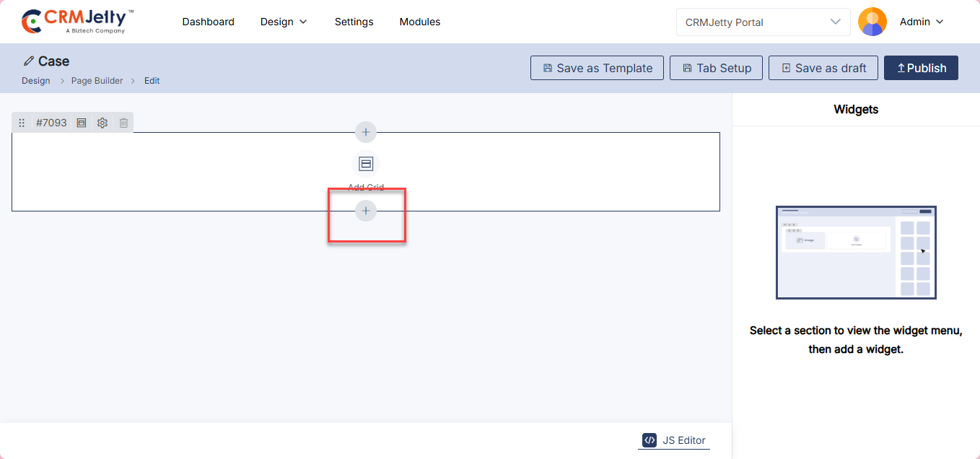Open the JS Editor link
This screenshot has height=459, width=980.
[x=674, y=440]
